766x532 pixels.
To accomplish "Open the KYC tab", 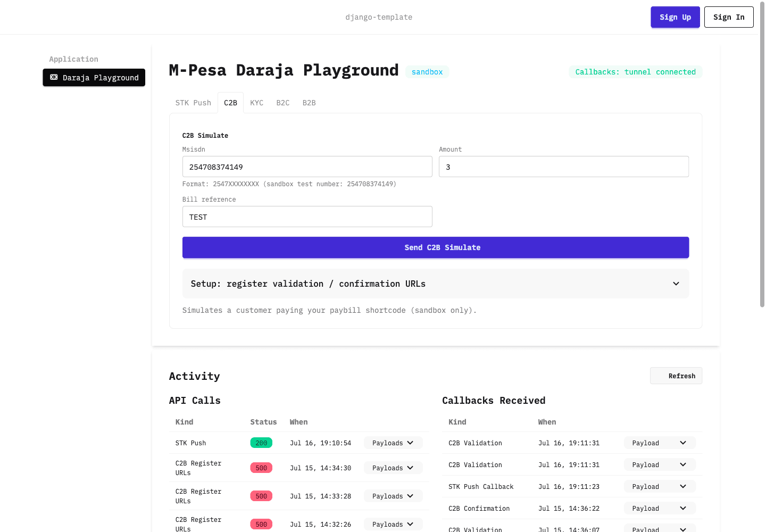I will pos(257,103).
